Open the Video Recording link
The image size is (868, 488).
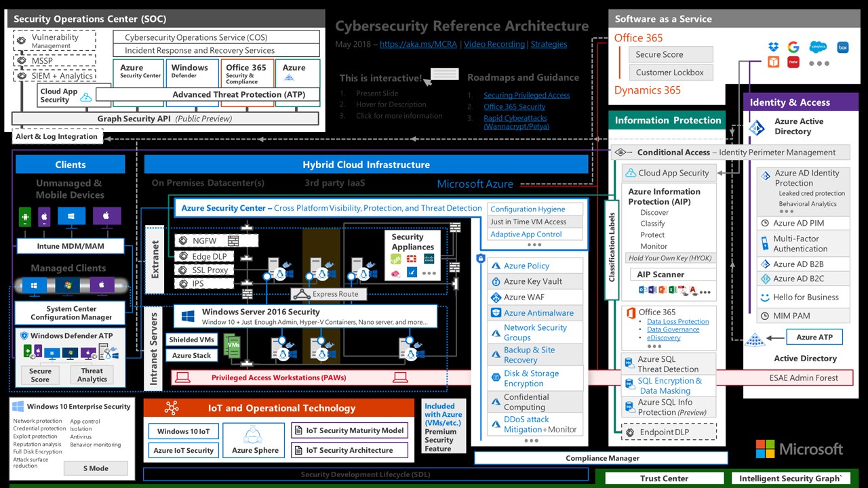[494, 44]
